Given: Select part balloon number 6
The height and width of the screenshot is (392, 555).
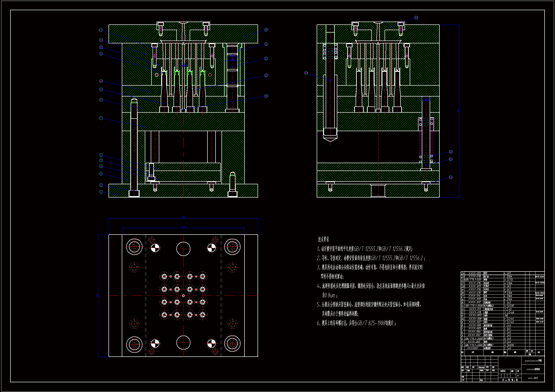Looking at the screenshot, I should 101,155.
